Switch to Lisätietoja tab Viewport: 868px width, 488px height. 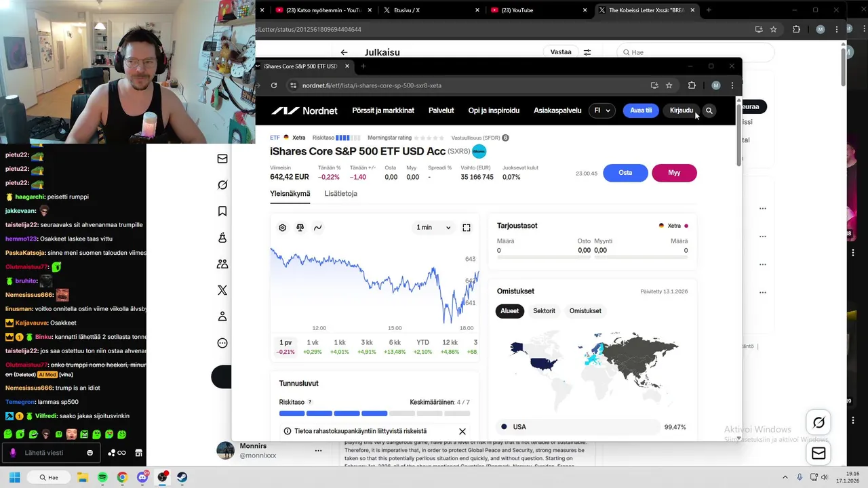[340, 194]
